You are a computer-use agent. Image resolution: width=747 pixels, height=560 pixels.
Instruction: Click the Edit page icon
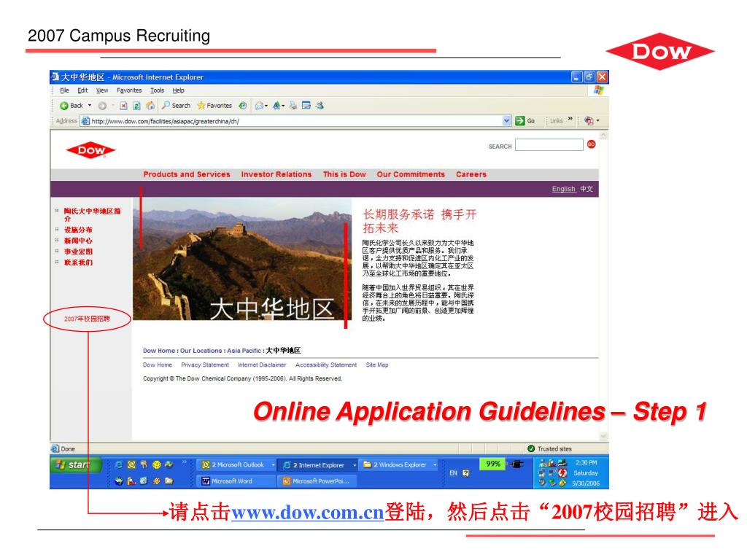tap(306, 106)
